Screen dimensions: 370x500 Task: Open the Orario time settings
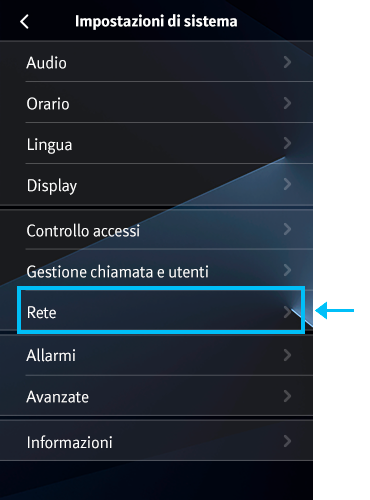point(156,103)
